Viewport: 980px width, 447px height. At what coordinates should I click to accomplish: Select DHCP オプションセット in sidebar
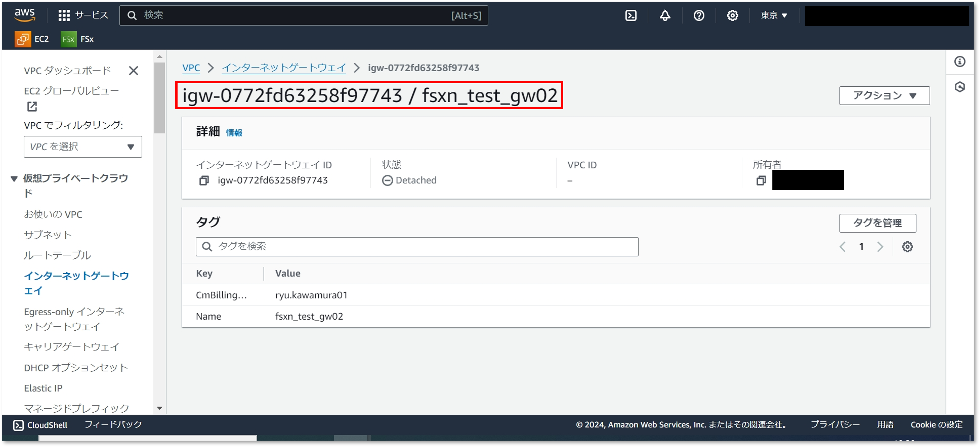pyautogui.click(x=76, y=367)
